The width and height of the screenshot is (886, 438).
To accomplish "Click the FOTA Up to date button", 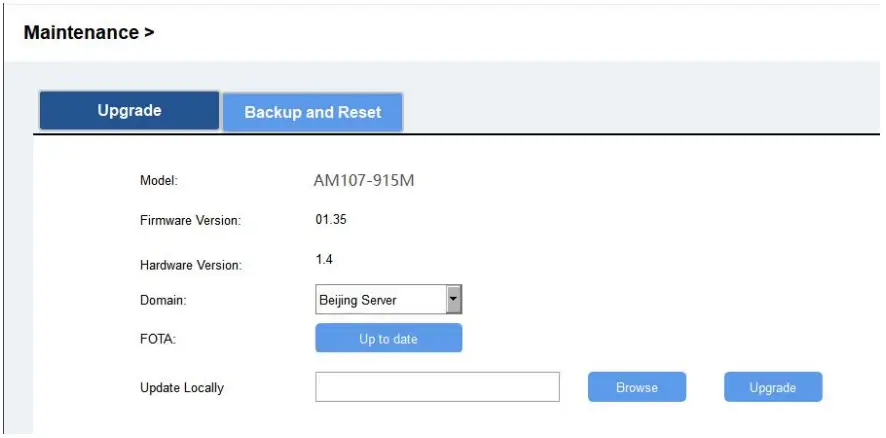I will tap(389, 338).
